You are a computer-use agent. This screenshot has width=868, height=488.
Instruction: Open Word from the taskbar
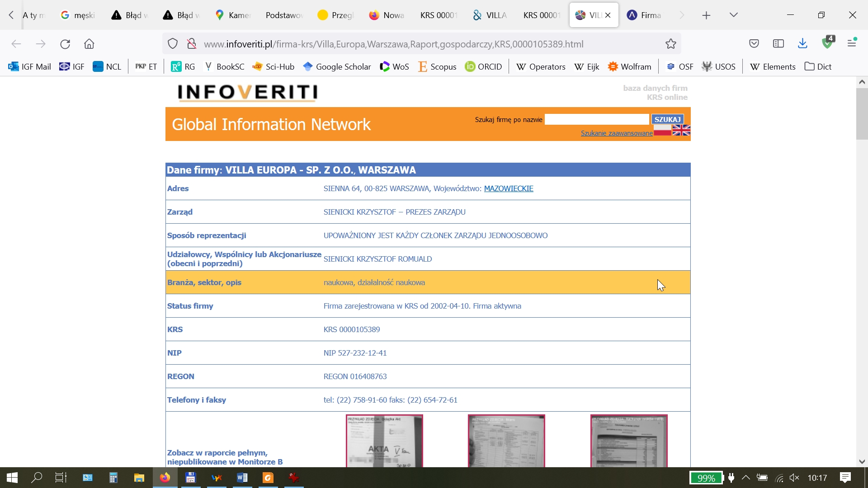tap(242, 478)
